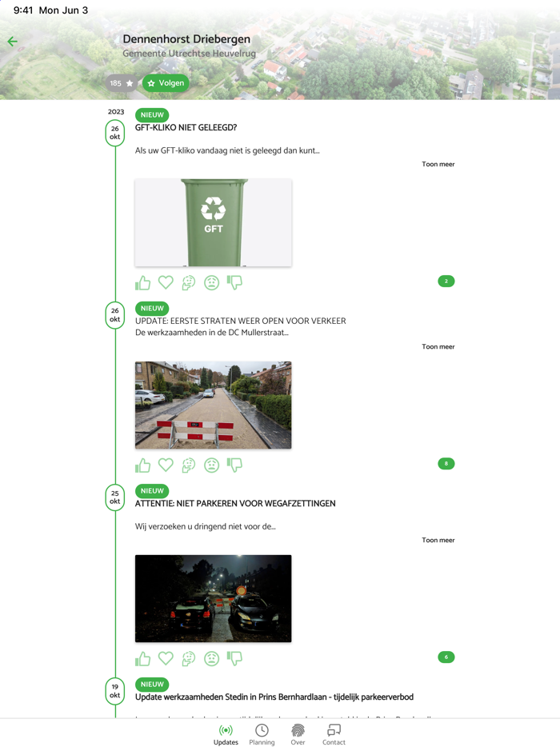Tap text 'De werkzaamheden in de DC Mullerstraat'

212,333
